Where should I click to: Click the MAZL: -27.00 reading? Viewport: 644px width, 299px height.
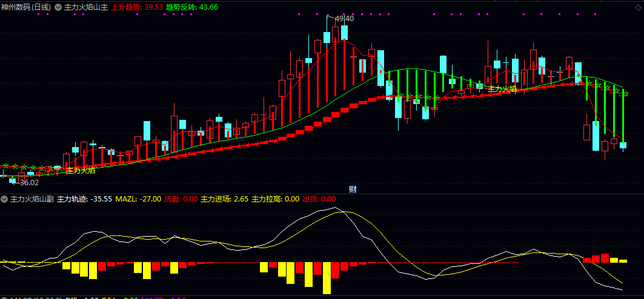click(x=138, y=199)
